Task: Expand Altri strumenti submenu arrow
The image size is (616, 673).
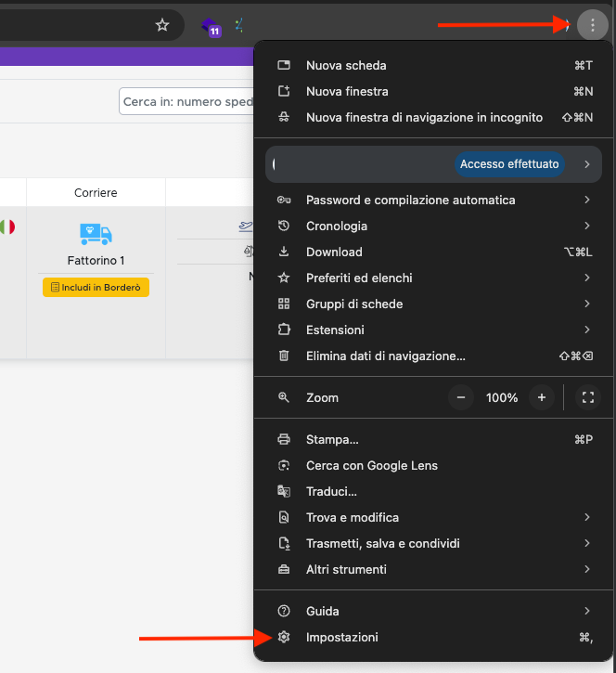Action: pyautogui.click(x=587, y=569)
